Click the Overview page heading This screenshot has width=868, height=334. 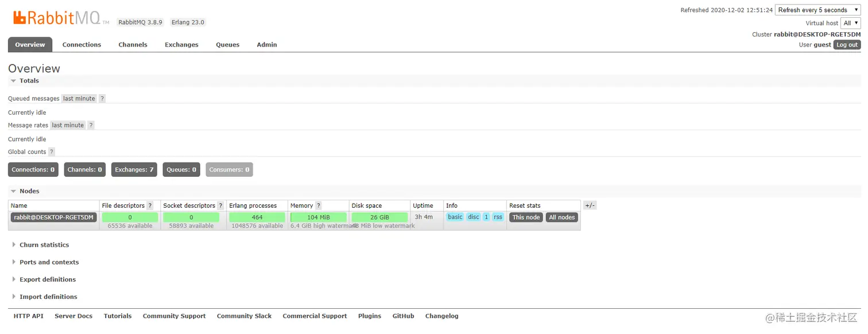(34, 68)
